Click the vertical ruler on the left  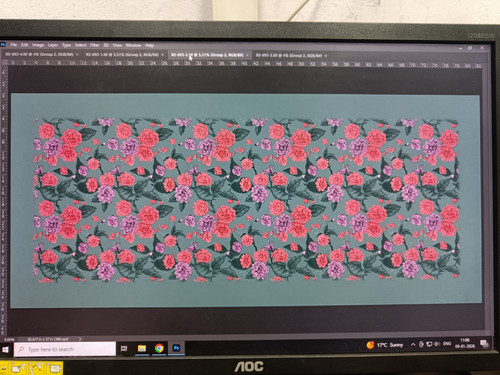coord(4,200)
